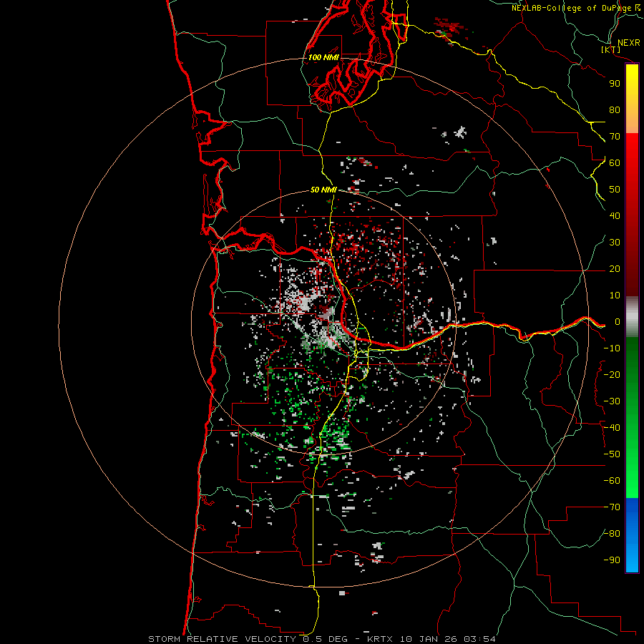Click the positive 90 scale label
Viewport: 644px width, 644px height.
615,84
